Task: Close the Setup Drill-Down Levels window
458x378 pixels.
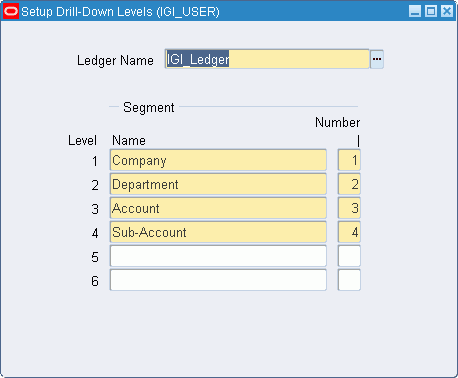Action: (x=447, y=11)
